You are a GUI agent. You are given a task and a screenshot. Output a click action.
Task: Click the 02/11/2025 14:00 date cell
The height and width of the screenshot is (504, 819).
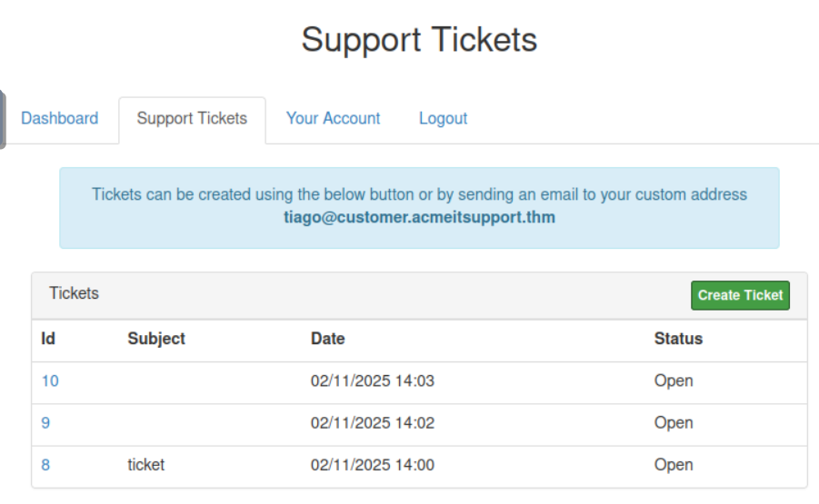pyautogui.click(x=373, y=464)
